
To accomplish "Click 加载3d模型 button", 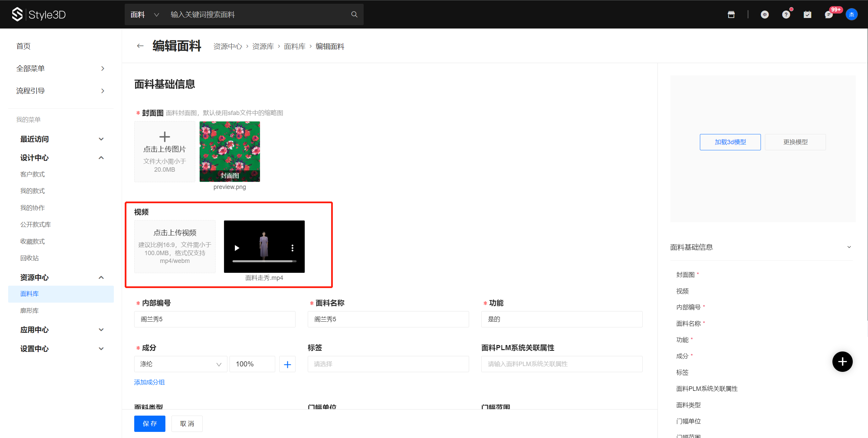I will pyautogui.click(x=730, y=142).
